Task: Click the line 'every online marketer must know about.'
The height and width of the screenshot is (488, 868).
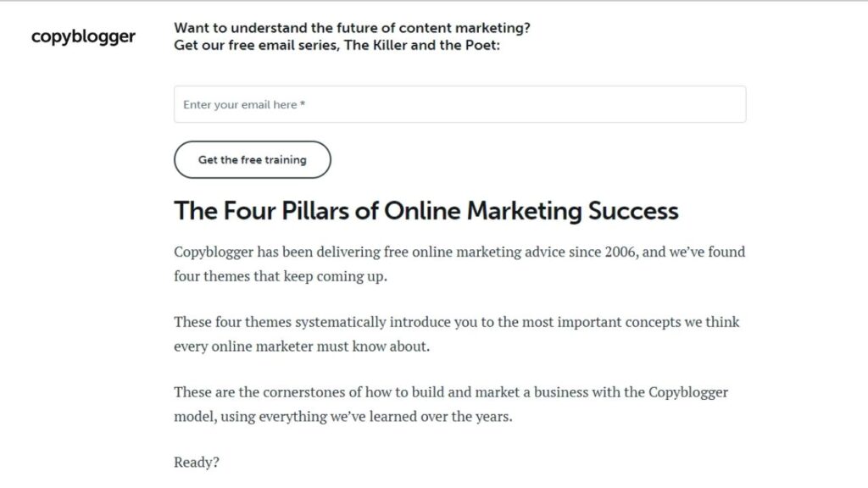Action: [302, 347]
